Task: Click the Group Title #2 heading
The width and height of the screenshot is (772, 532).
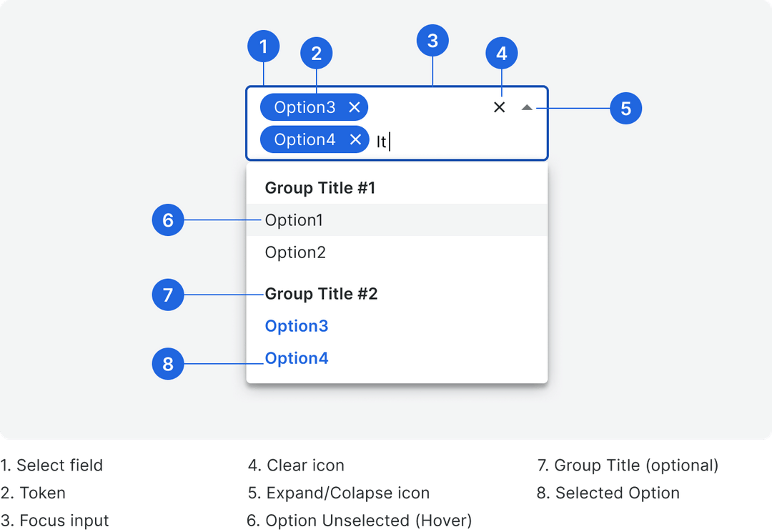Action: (321, 293)
